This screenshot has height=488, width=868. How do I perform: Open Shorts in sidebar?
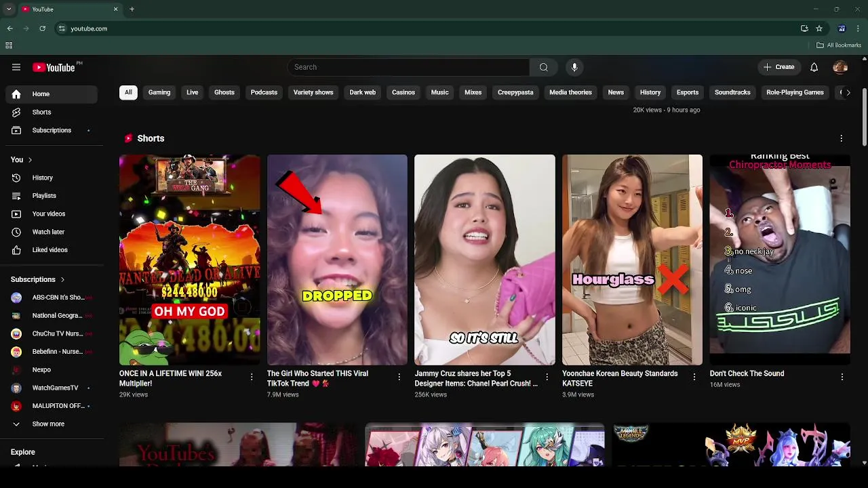coord(52,113)
